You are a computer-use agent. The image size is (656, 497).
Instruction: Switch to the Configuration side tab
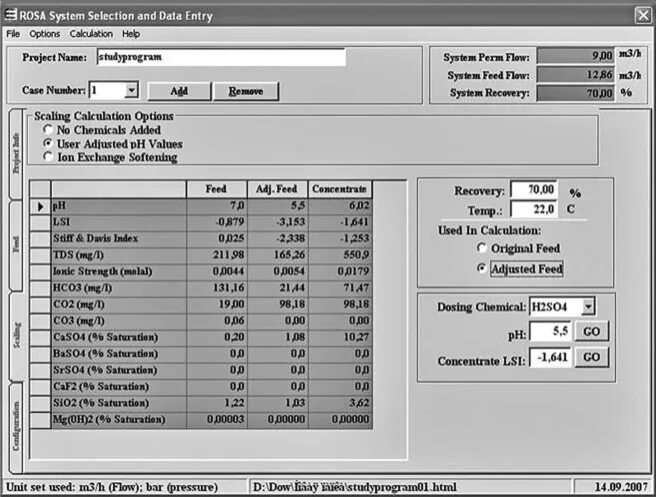16,427
